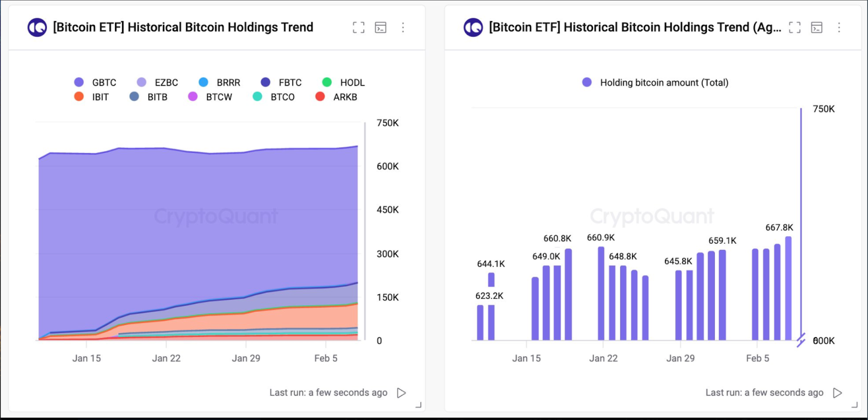Viewport: 868px width, 420px height.
Task: Toggle Holding bitcoin amount (Total) legend
Action: click(655, 82)
